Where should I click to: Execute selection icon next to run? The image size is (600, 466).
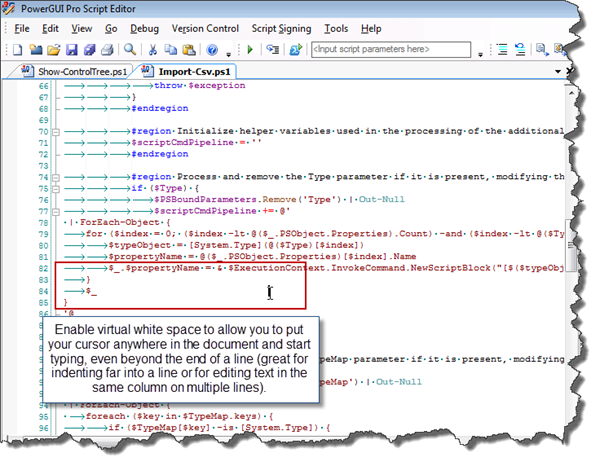click(273, 50)
